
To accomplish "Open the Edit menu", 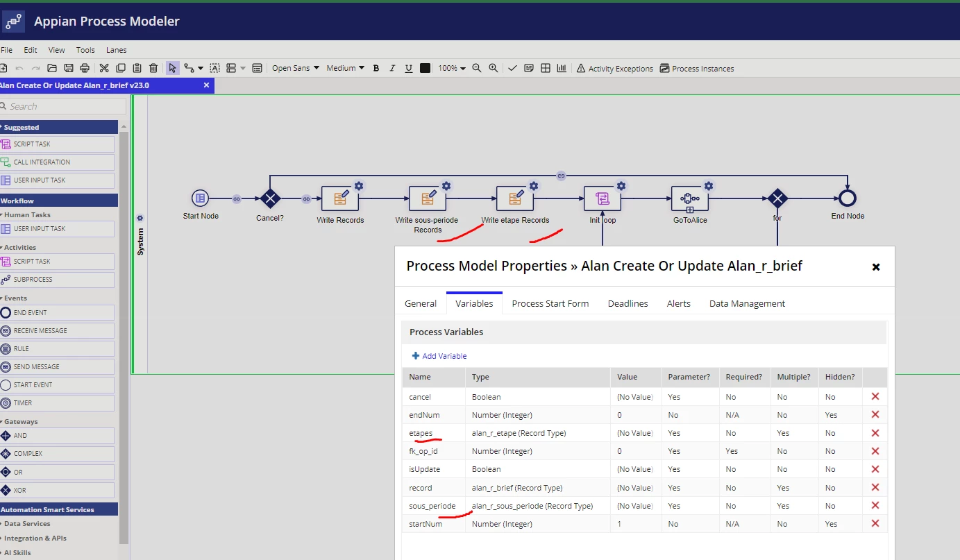I will coord(31,50).
